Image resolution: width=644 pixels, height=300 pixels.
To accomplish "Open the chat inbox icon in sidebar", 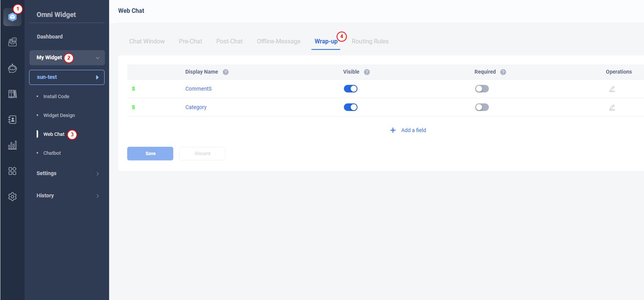I will (12, 42).
